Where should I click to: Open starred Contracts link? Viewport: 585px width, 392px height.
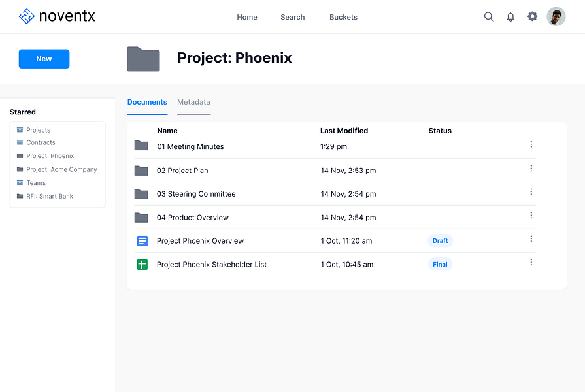[41, 142]
